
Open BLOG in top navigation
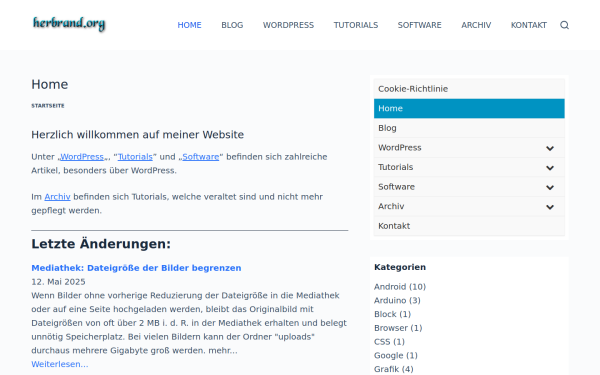pyautogui.click(x=232, y=25)
